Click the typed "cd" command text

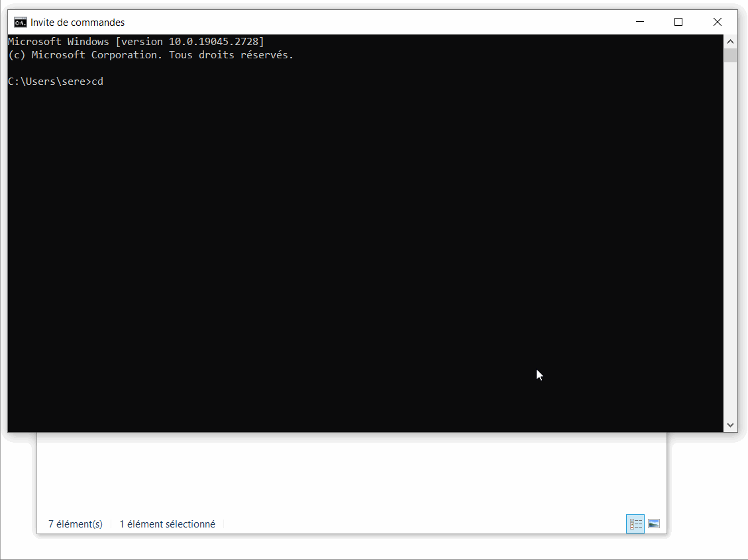coord(97,82)
